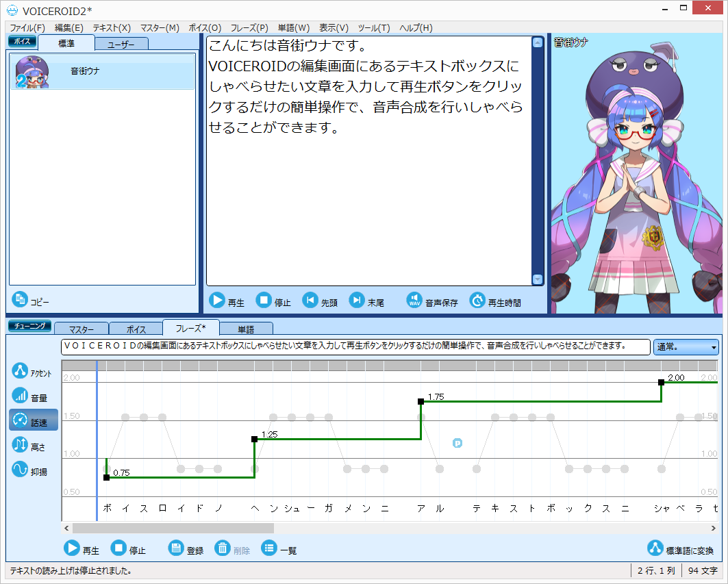The image size is (728, 584).
Task: Switch to the 標準 voice tab
Action: point(66,43)
